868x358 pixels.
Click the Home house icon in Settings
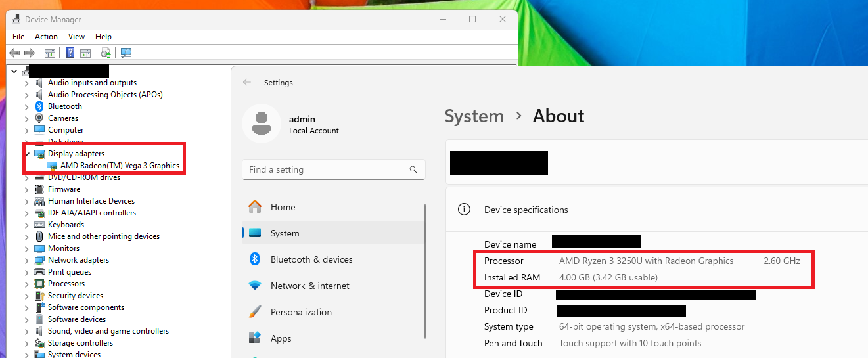point(255,207)
